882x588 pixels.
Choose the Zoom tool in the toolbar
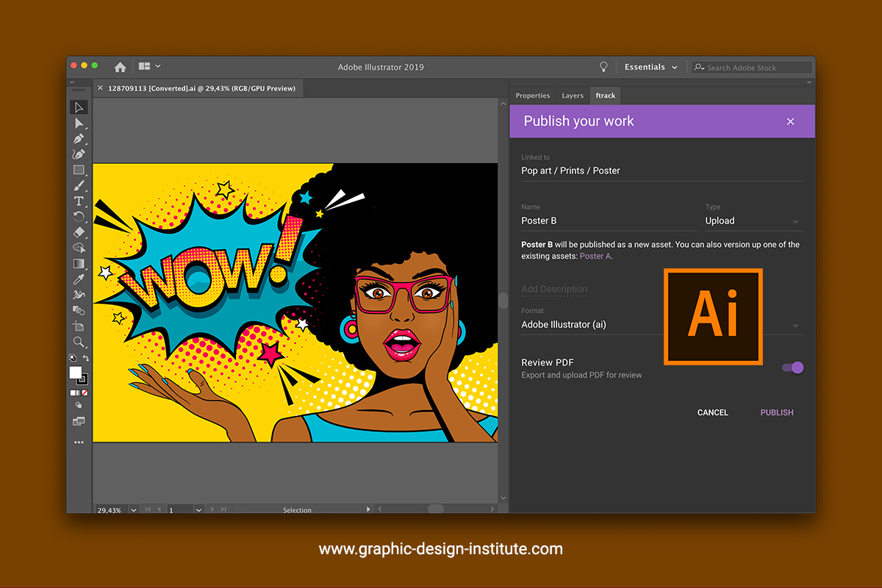(78, 342)
